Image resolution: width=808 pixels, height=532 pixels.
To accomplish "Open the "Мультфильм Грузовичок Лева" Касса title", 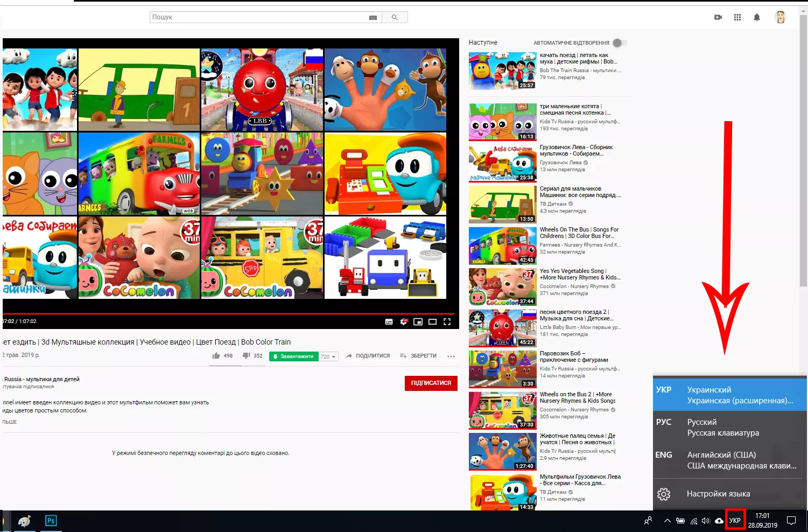I will coord(580,480).
